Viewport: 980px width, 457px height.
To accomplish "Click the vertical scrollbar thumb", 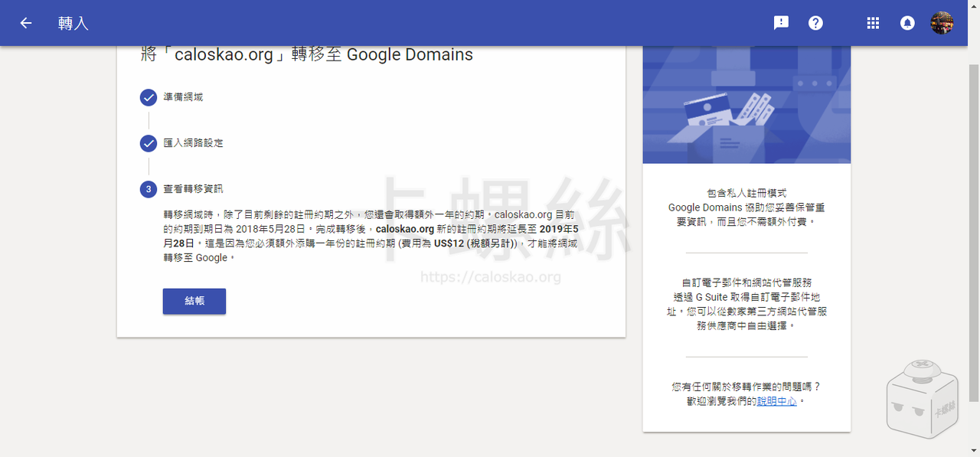I will click(973, 230).
